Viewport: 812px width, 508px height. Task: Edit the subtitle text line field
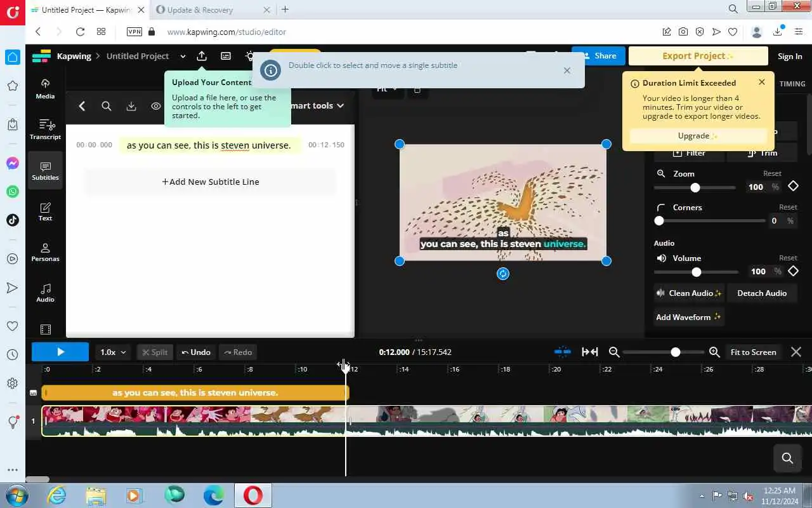[210, 145]
